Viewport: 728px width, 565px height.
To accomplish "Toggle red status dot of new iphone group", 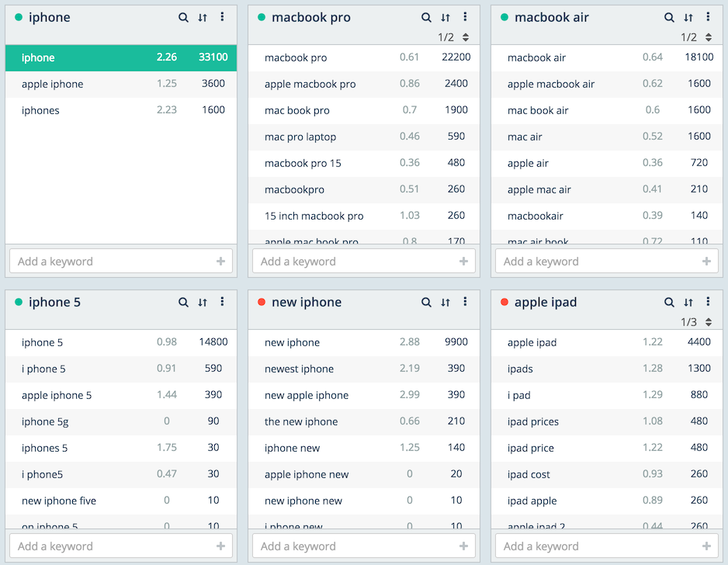I will click(262, 302).
